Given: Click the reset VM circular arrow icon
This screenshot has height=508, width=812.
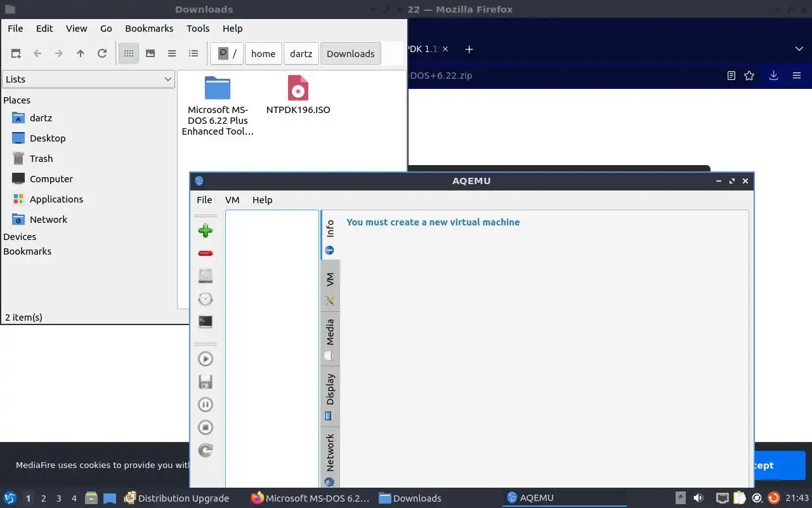Looking at the screenshot, I should coord(205,450).
